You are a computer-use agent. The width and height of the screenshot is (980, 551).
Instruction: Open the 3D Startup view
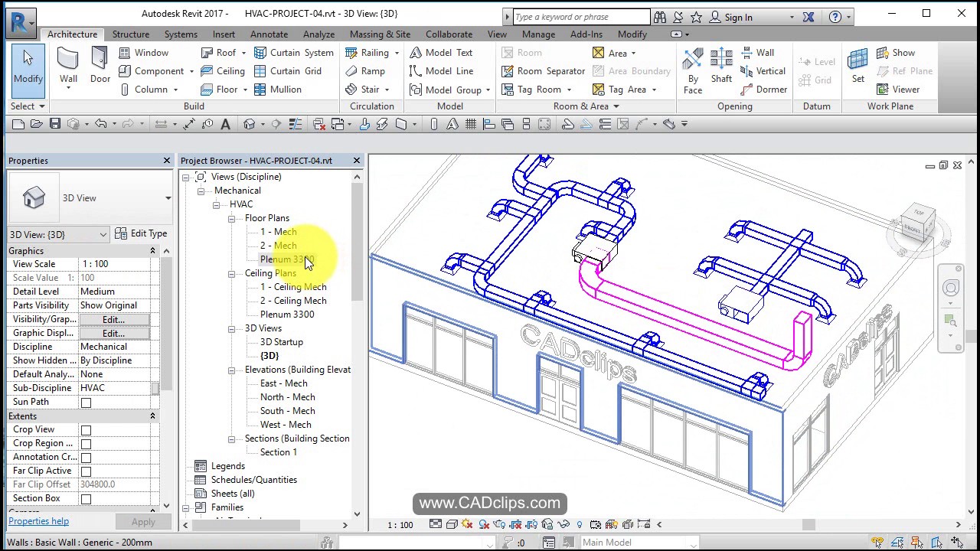(281, 342)
